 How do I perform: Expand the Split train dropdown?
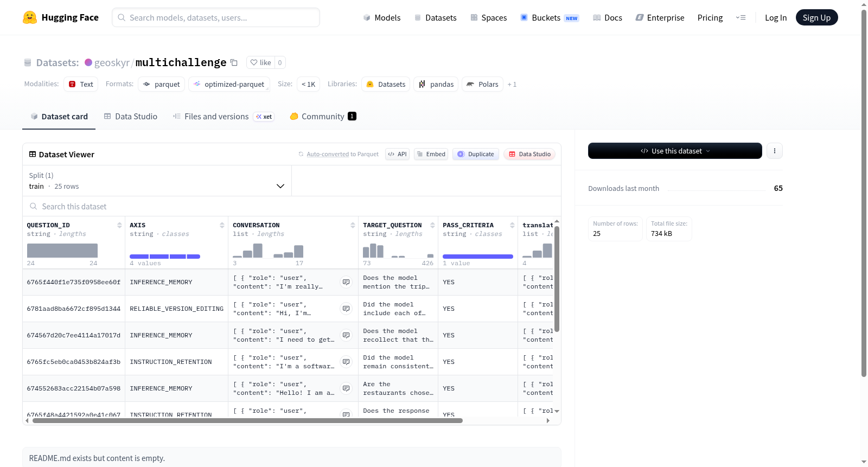157,181
